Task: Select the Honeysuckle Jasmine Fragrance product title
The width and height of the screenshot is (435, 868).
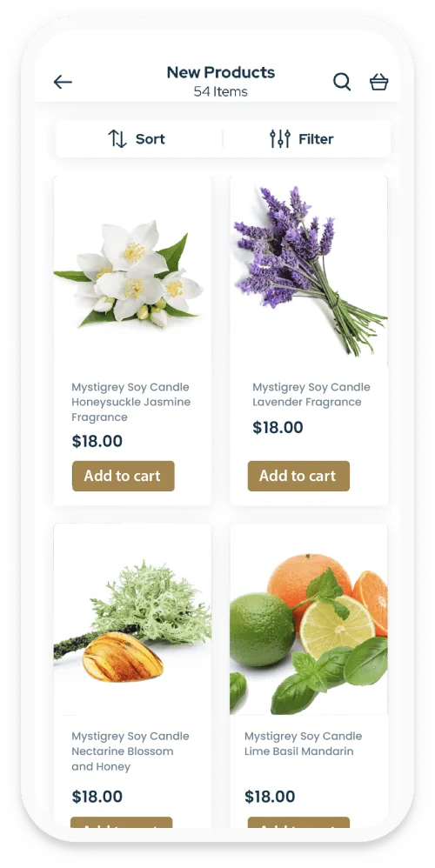Action: click(x=130, y=402)
